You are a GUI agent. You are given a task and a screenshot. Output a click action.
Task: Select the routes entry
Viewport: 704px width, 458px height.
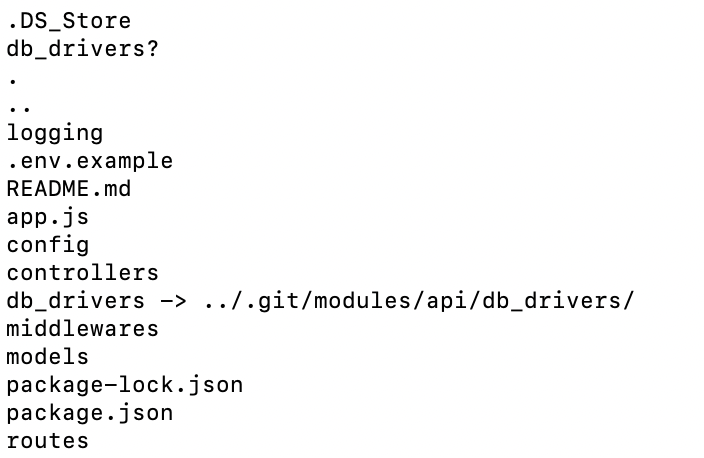click(47, 440)
